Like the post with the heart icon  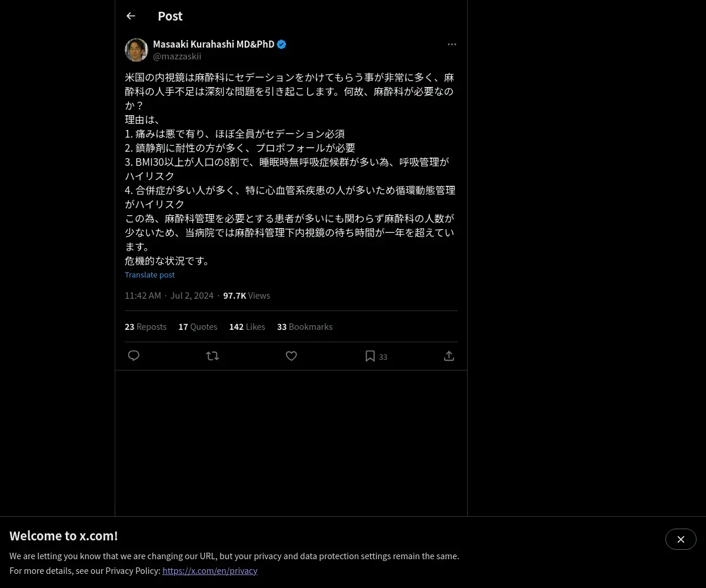point(291,356)
